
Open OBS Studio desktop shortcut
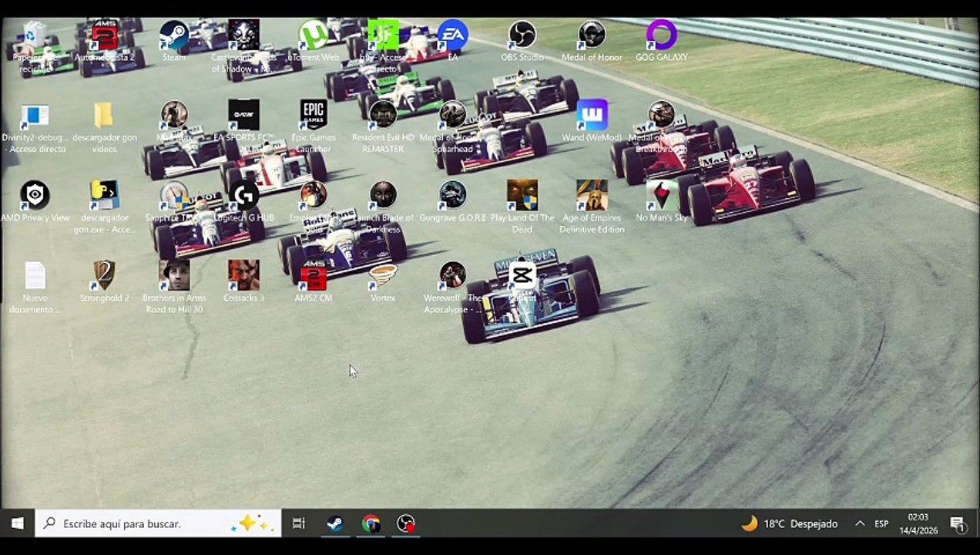(x=522, y=42)
